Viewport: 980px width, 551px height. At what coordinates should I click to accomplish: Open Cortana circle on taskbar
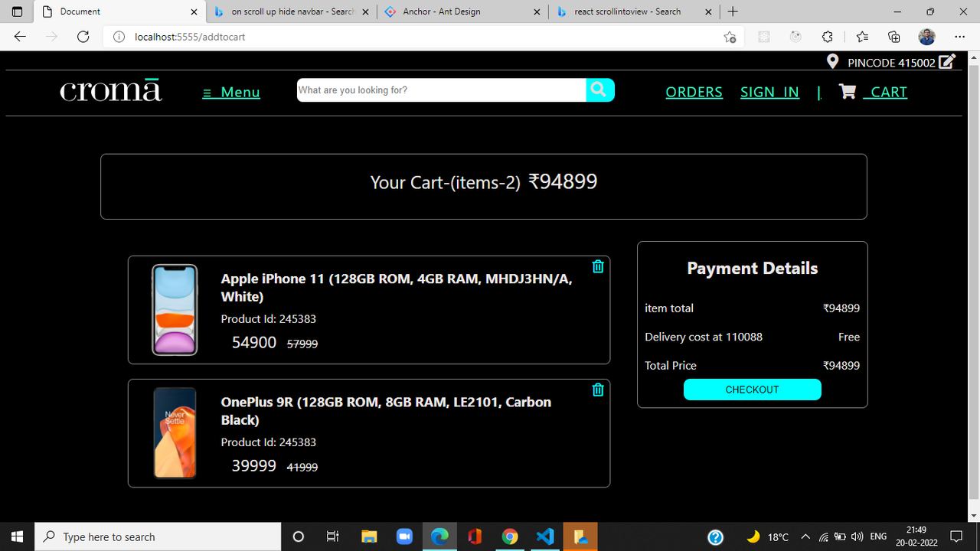(x=299, y=536)
